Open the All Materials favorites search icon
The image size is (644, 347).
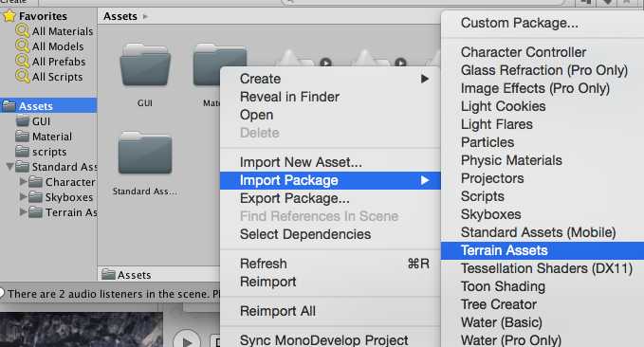(22, 30)
